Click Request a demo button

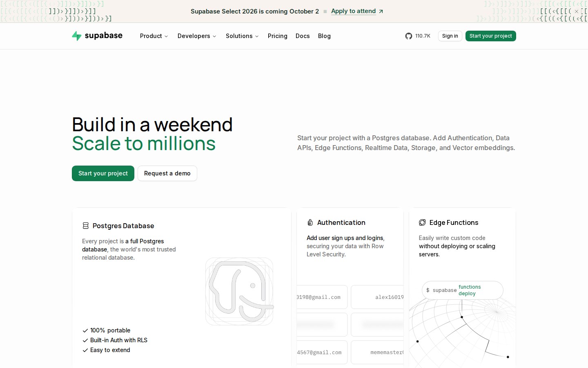tap(167, 173)
